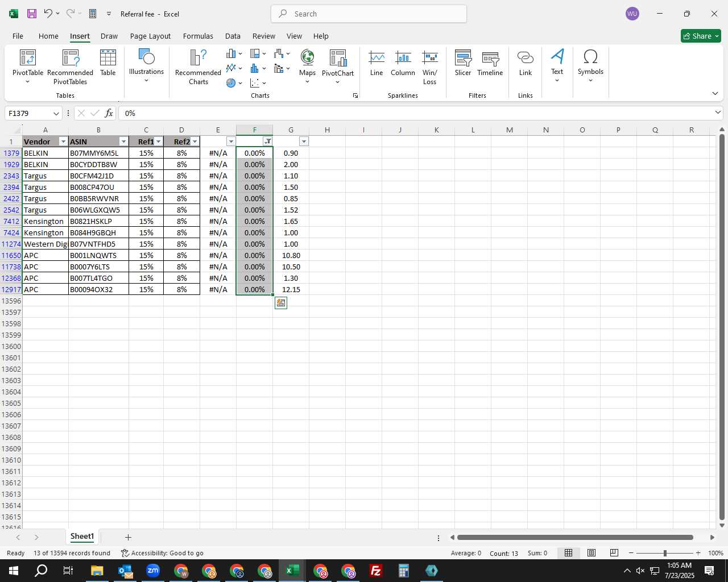Select the Sheet1 tab
The image size is (728, 582).
82,537
